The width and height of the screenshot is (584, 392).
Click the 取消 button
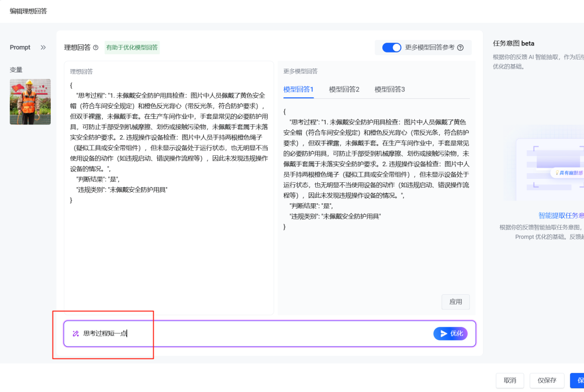pyautogui.click(x=510, y=381)
